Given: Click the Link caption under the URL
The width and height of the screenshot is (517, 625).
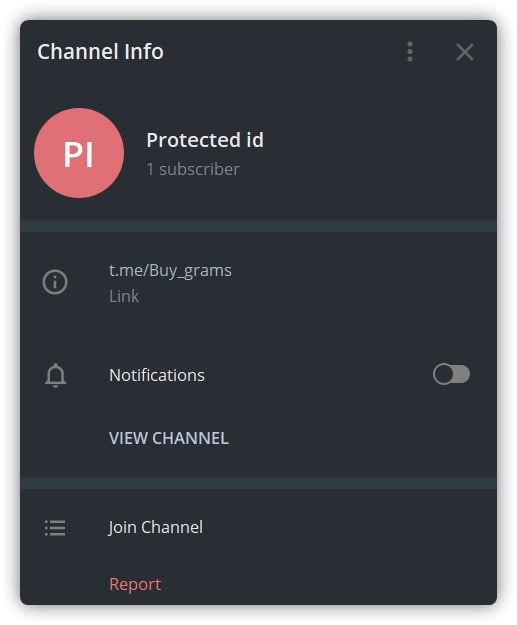Looking at the screenshot, I should tap(124, 296).
